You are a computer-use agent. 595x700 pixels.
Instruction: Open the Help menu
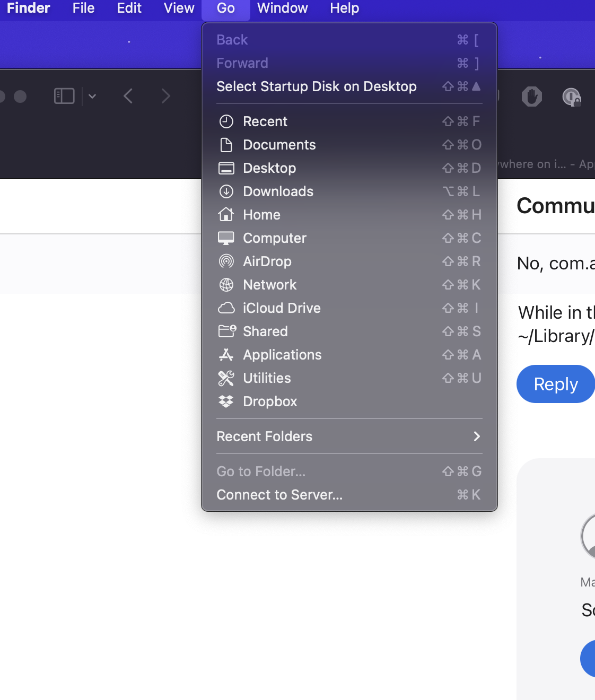click(344, 8)
